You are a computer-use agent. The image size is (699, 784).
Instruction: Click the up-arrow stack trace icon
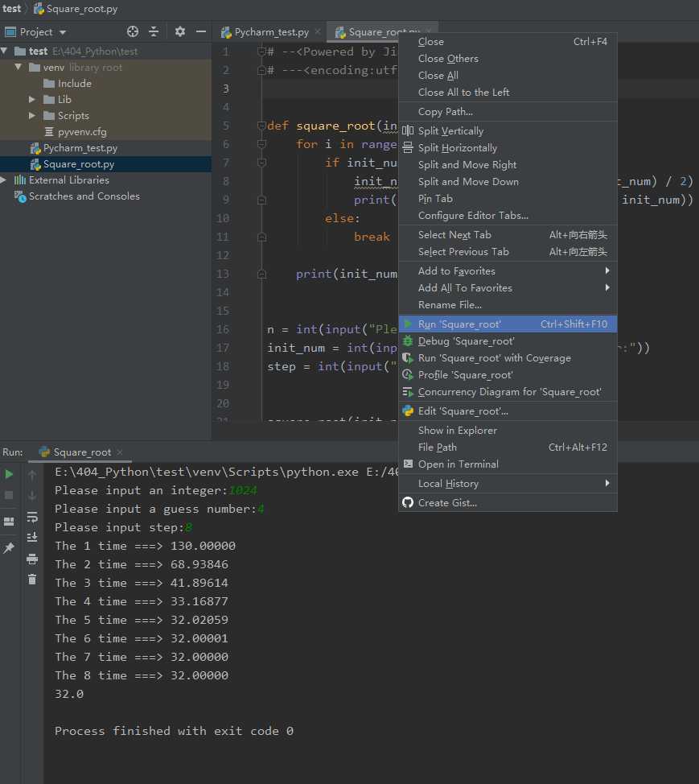pos(32,474)
